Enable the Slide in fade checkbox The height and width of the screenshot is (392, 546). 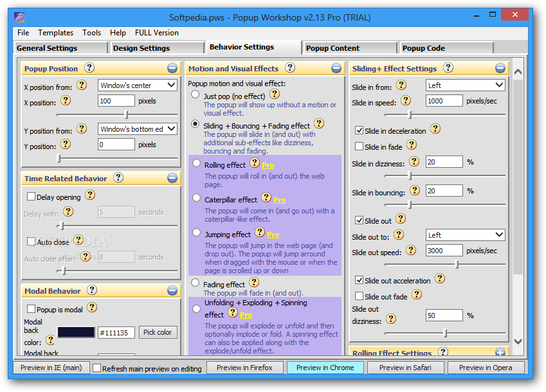pyautogui.click(x=359, y=147)
